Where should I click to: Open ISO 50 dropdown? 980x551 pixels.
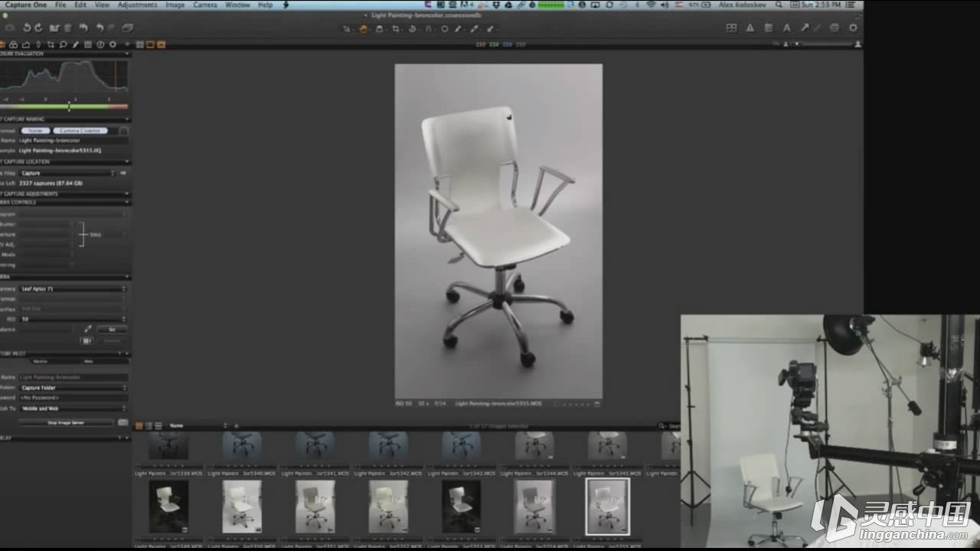(73, 319)
